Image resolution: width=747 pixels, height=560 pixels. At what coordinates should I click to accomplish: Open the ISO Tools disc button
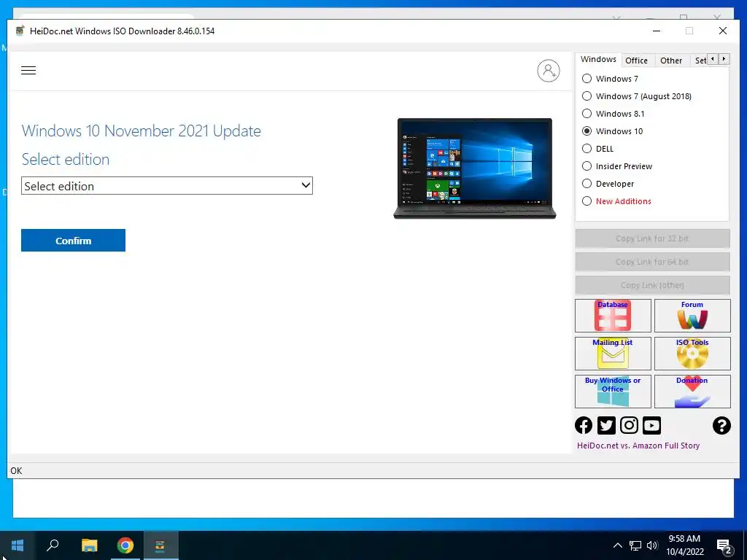(692, 354)
